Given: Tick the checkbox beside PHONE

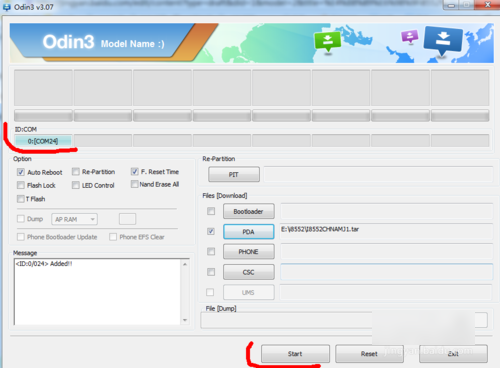Looking at the screenshot, I should click(211, 251).
